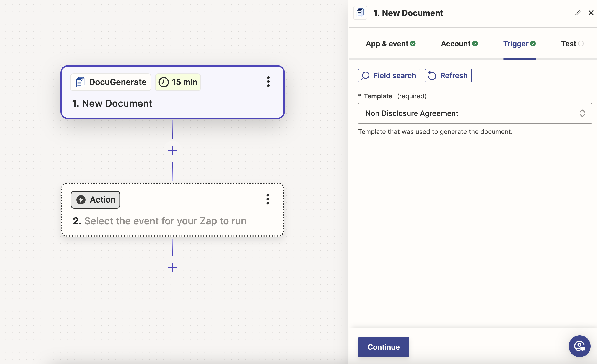The image size is (597, 364).
Task: Close the New Document panel
Action: [x=591, y=13]
